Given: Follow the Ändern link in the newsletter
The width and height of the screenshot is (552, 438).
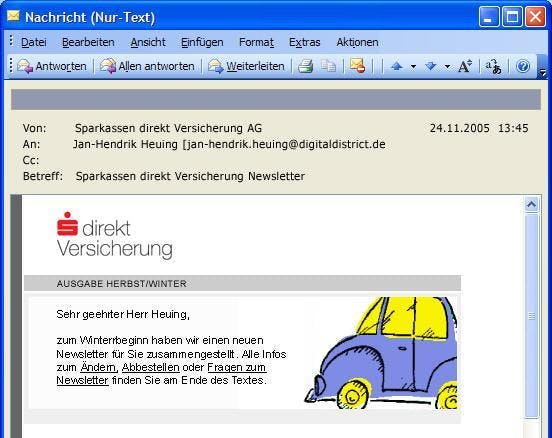Looking at the screenshot, I should [98, 367].
